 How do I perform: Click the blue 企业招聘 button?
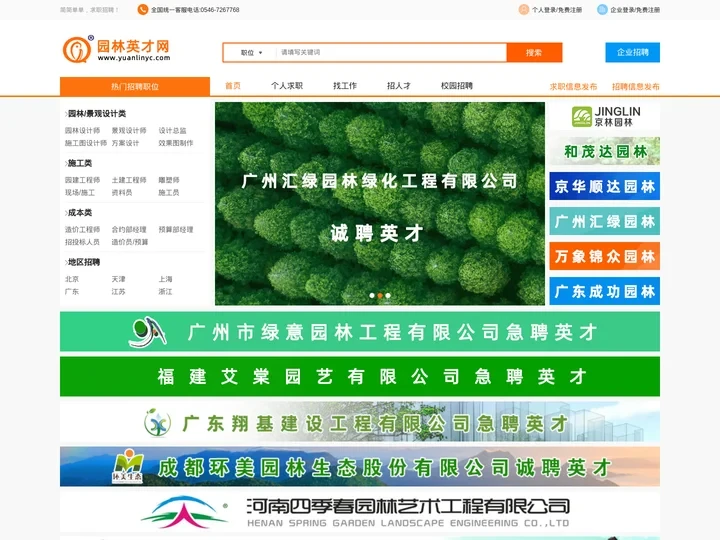[x=632, y=52]
